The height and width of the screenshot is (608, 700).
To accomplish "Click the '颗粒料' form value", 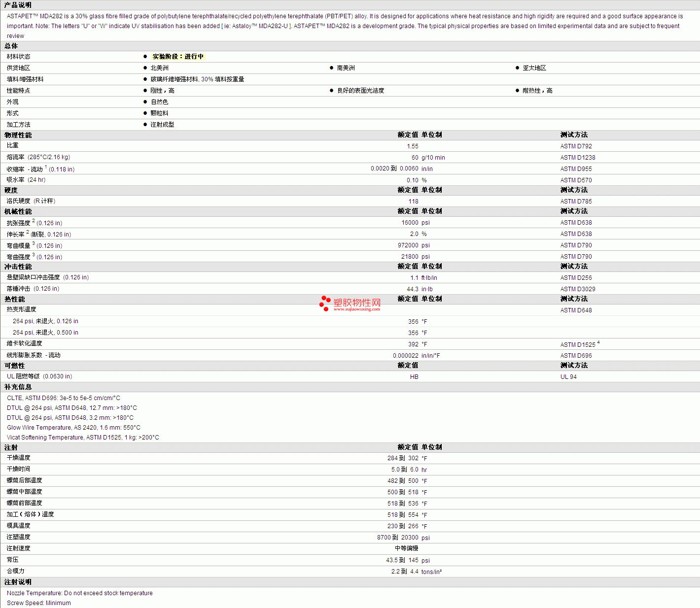I will [x=159, y=113].
